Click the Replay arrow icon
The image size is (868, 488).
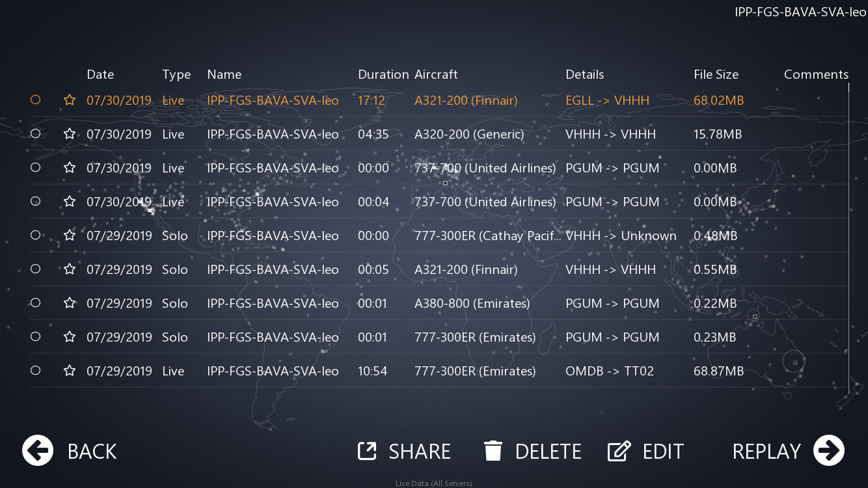click(828, 450)
